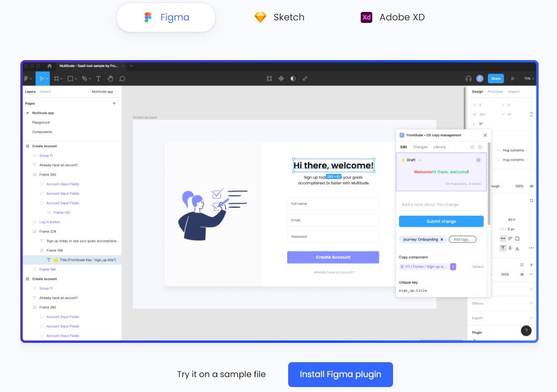557x392 pixels.
Task: Add a fill with plus icon
Action: coord(531,264)
